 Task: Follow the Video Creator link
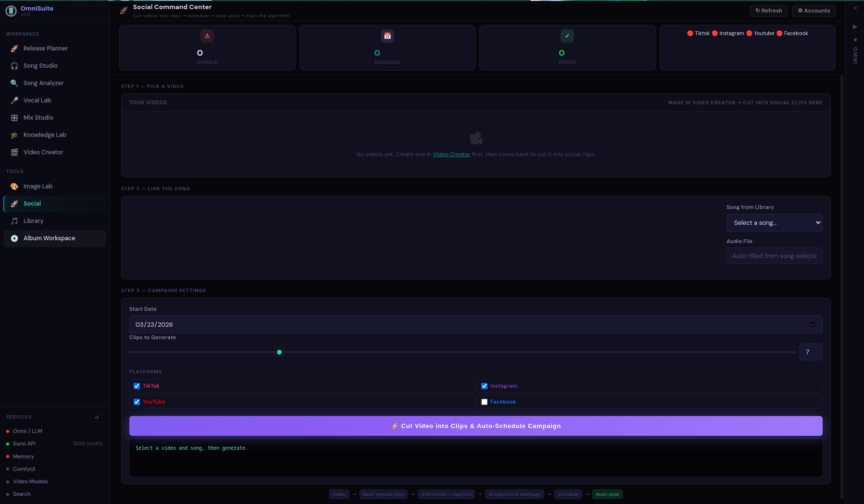pyautogui.click(x=451, y=154)
